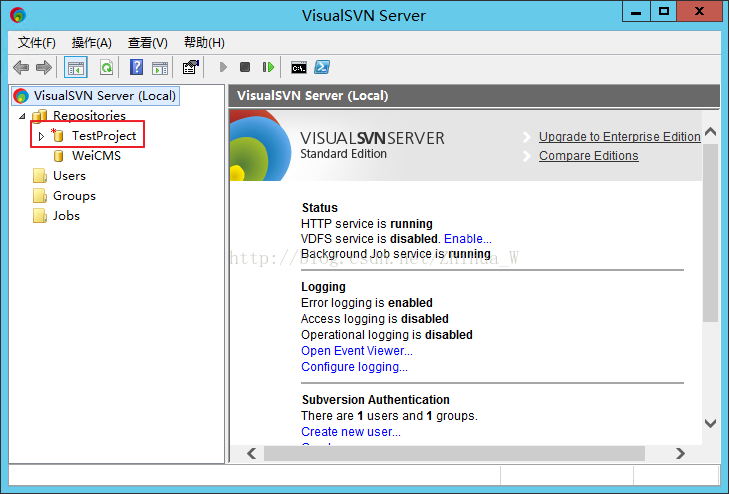This screenshot has width=729, height=494.
Task: Click the VisualSVN logo in title bar
Action: (18, 15)
